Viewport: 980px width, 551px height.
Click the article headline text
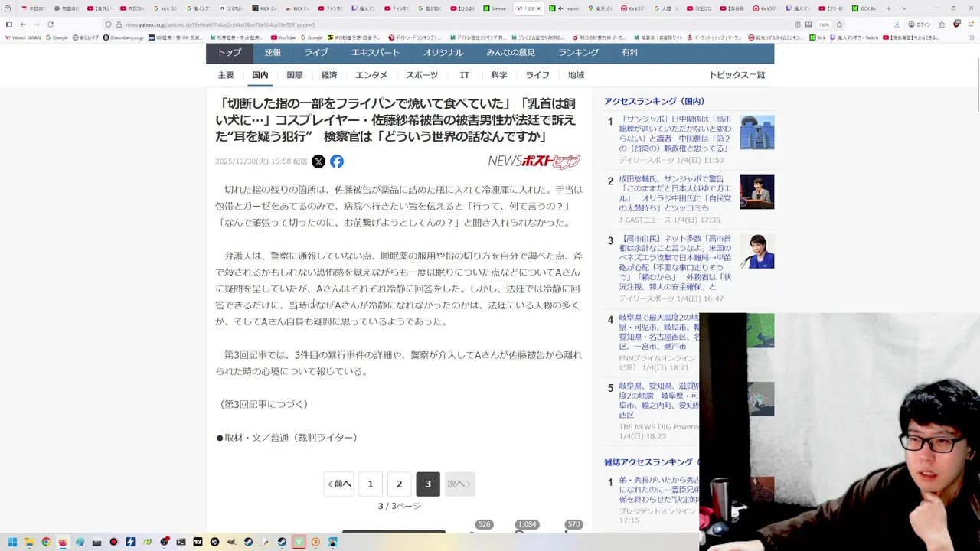pyautogui.click(x=395, y=120)
